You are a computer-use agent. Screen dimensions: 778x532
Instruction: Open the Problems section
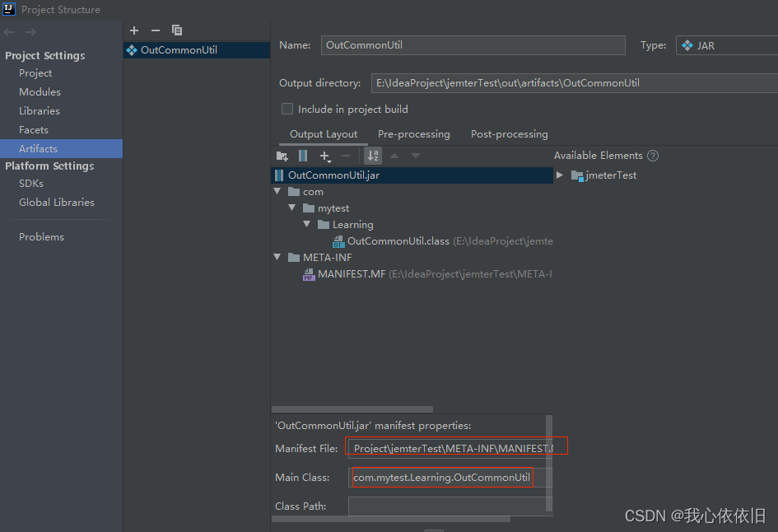41,236
